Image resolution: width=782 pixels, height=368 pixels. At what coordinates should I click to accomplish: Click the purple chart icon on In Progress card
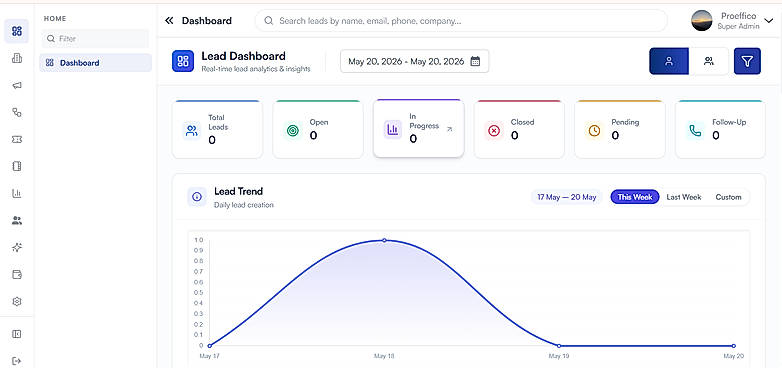[x=393, y=130]
